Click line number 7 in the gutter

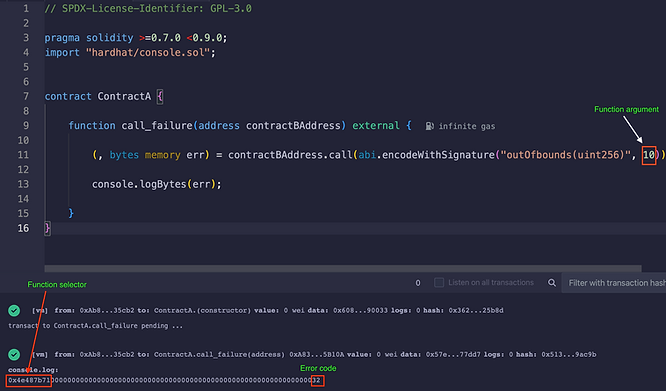coord(26,96)
